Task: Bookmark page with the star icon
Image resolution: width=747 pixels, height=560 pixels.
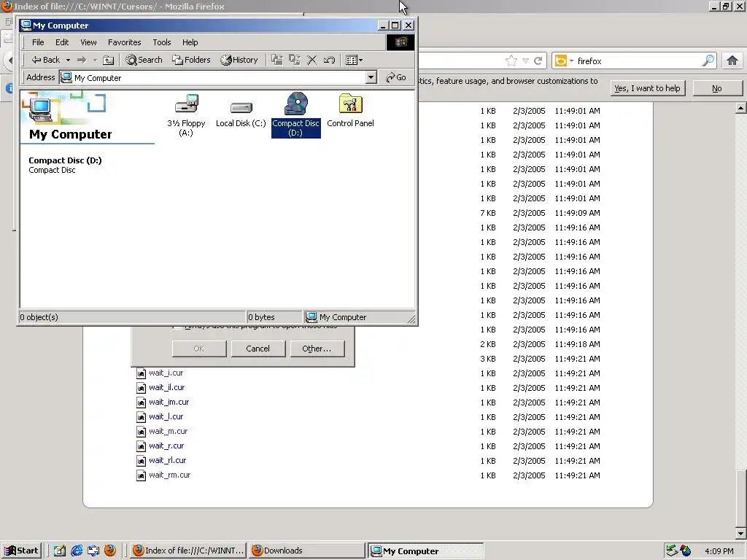Action: click(511, 61)
